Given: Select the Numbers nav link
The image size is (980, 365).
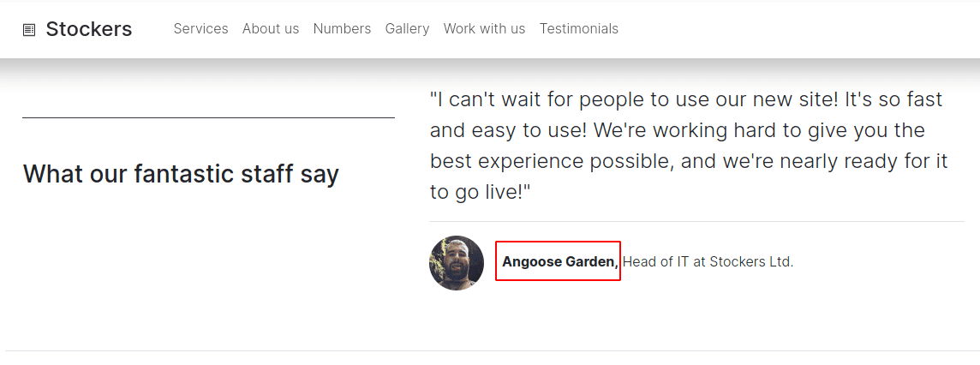Looking at the screenshot, I should [342, 29].
